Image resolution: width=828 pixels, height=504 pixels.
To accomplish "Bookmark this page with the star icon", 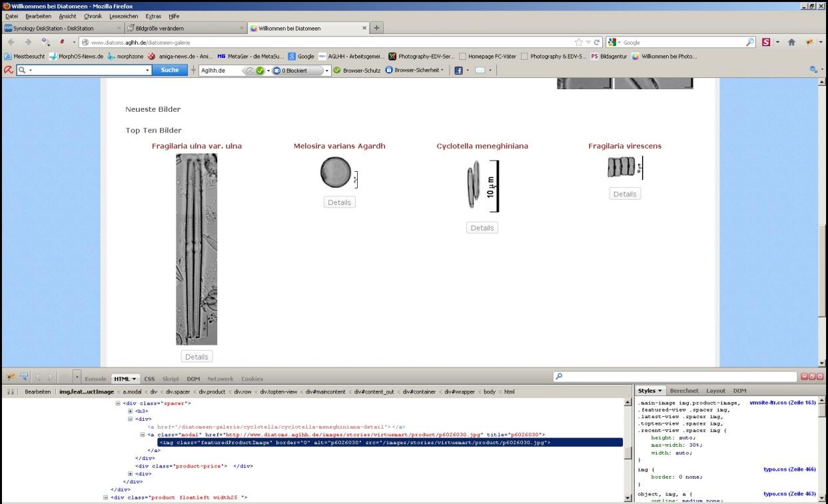I will [578, 42].
